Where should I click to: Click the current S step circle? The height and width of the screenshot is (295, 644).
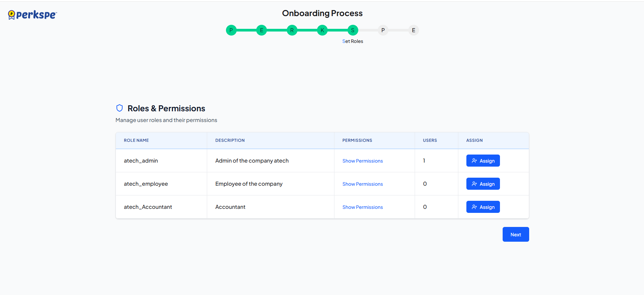pyautogui.click(x=353, y=30)
